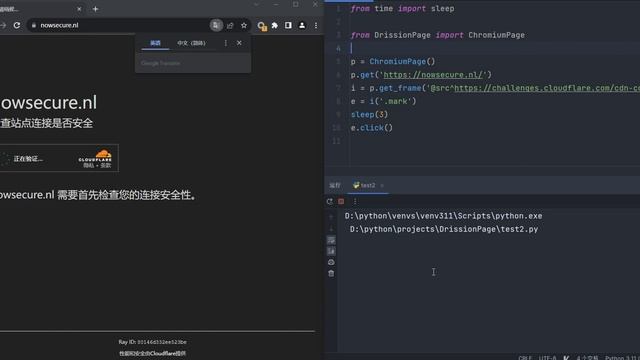Close the test2 run tab
Viewport: 640px width, 360px height.
coord(382,186)
